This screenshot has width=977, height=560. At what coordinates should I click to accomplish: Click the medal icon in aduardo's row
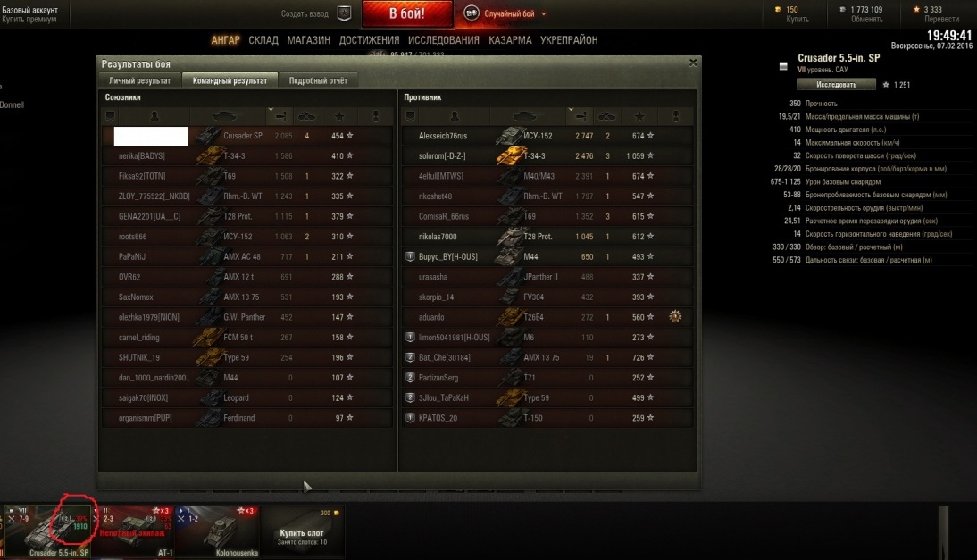(675, 316)
